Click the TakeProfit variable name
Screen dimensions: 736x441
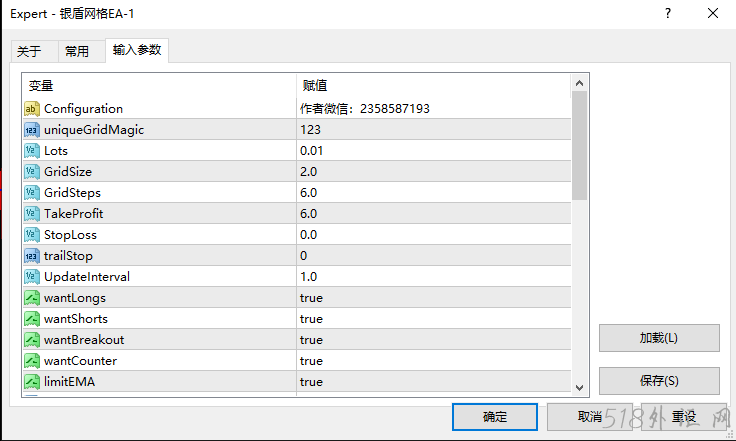(74, 214)
